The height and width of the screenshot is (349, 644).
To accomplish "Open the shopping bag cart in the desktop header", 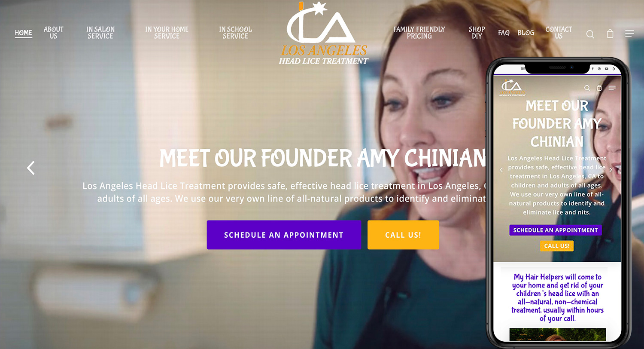I will [x=610, y=34].
